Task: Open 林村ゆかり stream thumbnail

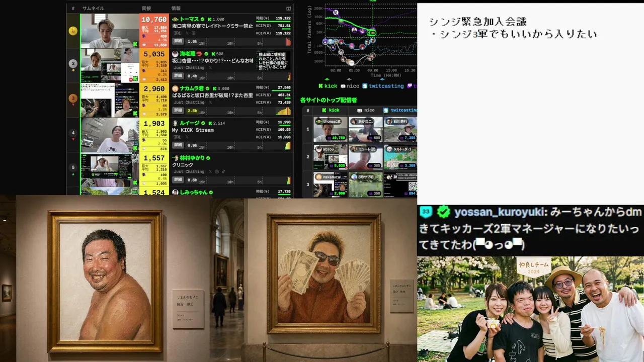Action: click(110, 169)
